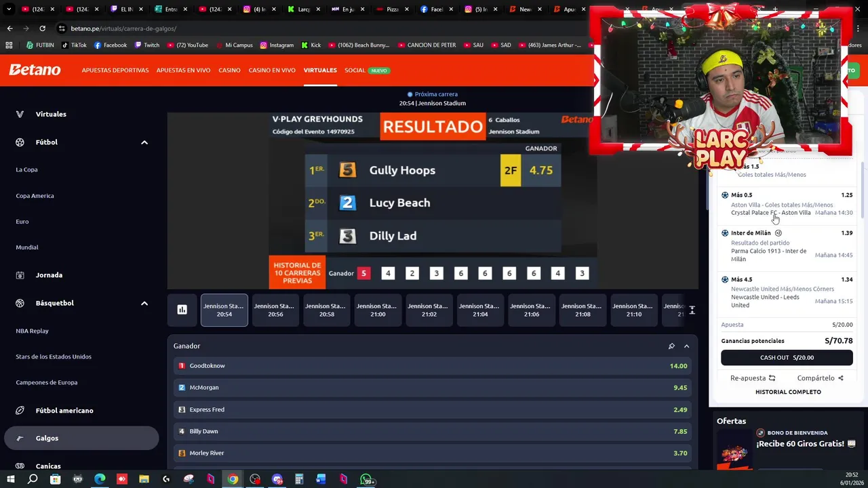Screen dimensions: 868x488
Task: Open WhatsApp from the taskbar
Action: click(366, 479)
